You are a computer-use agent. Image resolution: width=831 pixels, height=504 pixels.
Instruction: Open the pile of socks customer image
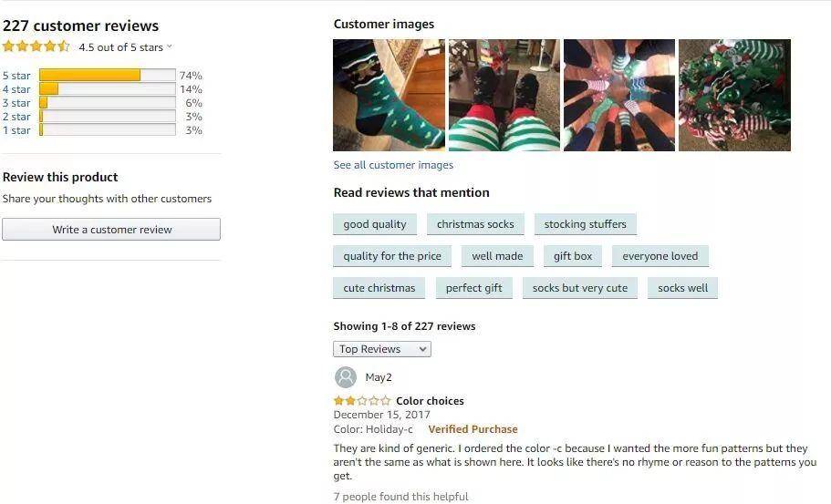[x=734, y=96]
